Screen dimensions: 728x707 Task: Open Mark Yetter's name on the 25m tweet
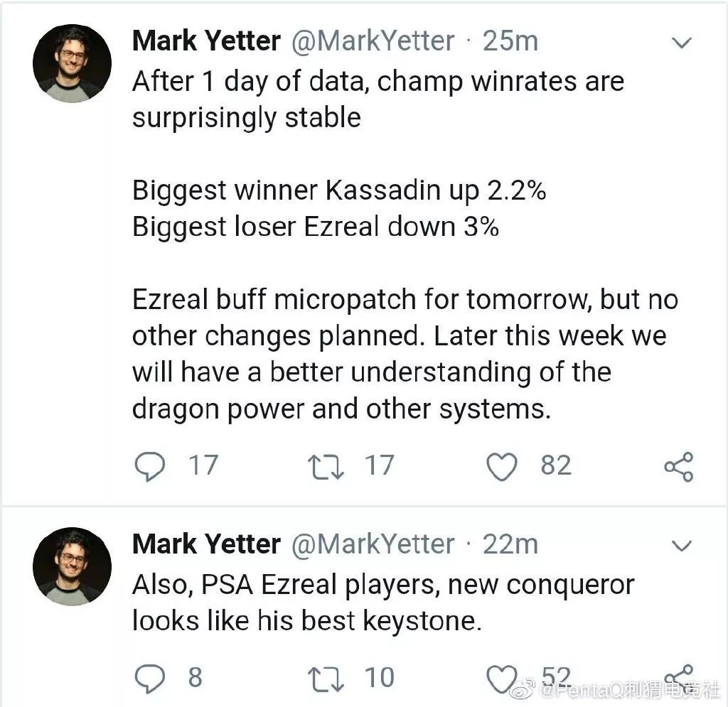point(206,41)
